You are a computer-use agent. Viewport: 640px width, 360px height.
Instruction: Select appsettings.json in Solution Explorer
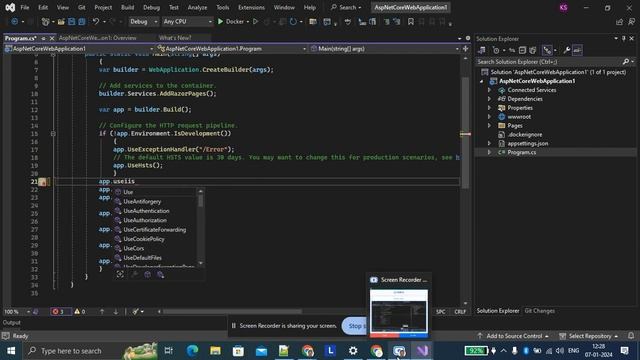point(527,144)
